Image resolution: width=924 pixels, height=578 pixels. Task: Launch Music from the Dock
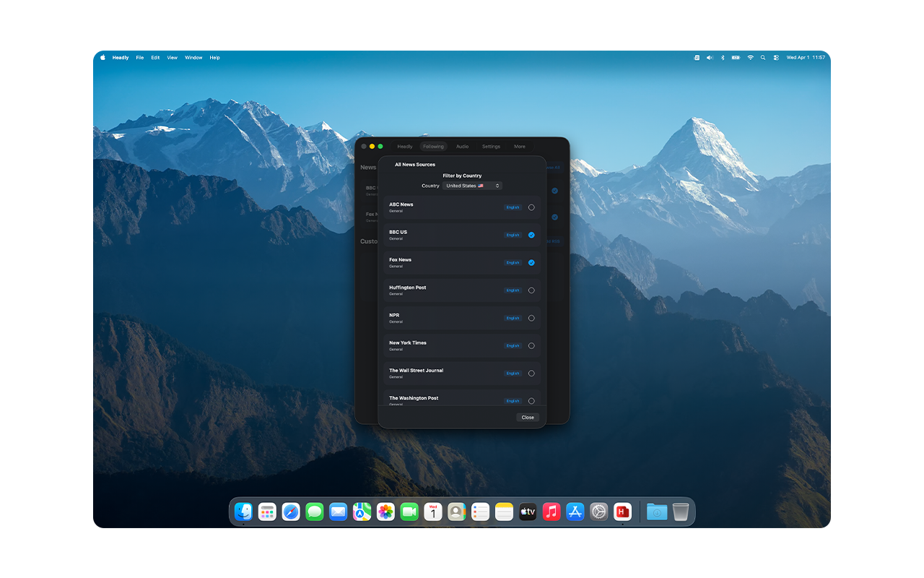pyautogui.click(x=552, y=512)
